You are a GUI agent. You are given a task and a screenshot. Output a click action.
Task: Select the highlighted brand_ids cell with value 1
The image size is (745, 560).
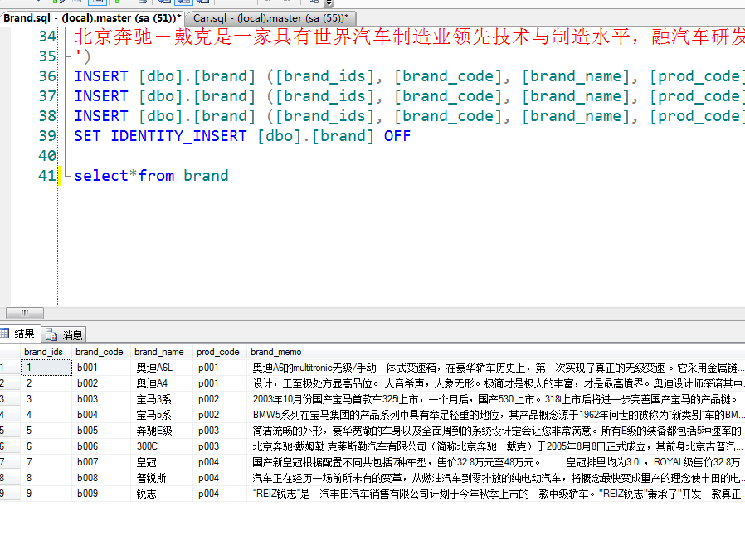pyautogui.click(x=46, y=368)
